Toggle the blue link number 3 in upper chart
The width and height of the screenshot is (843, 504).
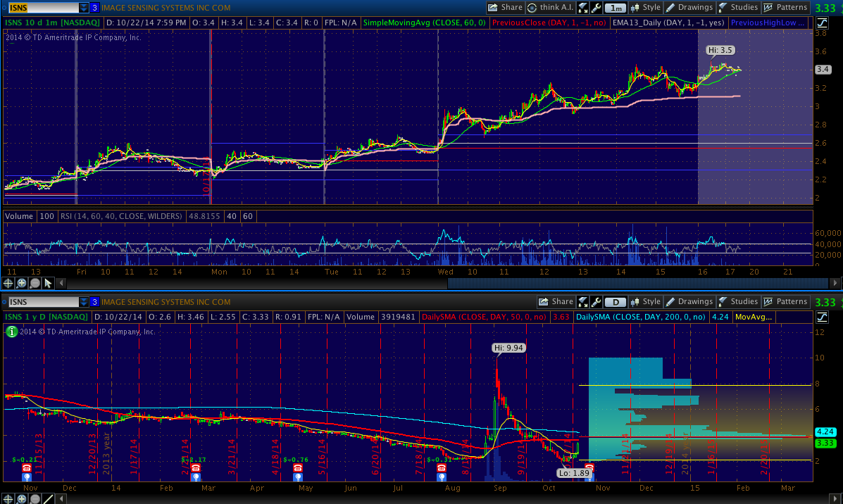[x=94, y=8]
